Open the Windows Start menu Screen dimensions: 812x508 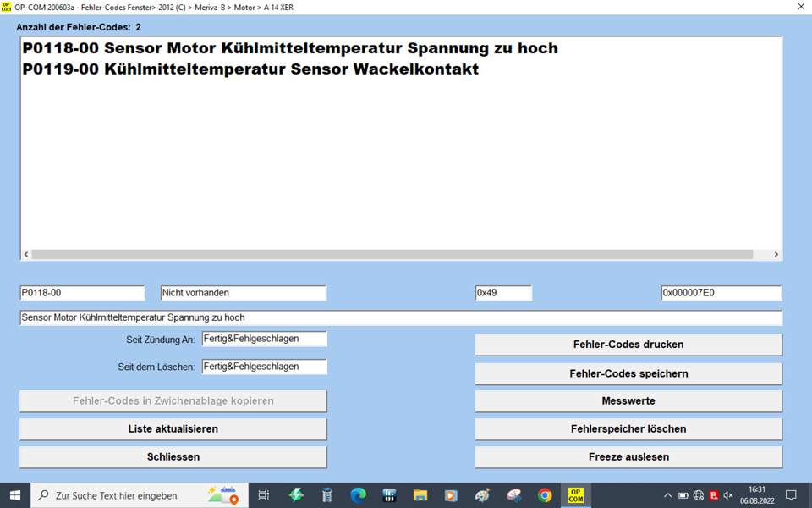pyautogui.click(x=15, y=495)
